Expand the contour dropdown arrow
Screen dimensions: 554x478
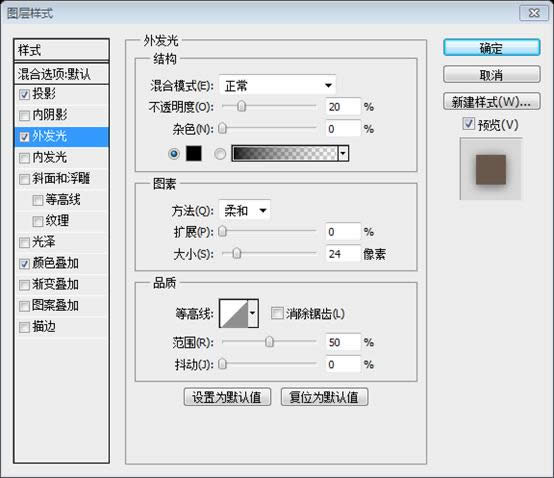pos(253,313)
